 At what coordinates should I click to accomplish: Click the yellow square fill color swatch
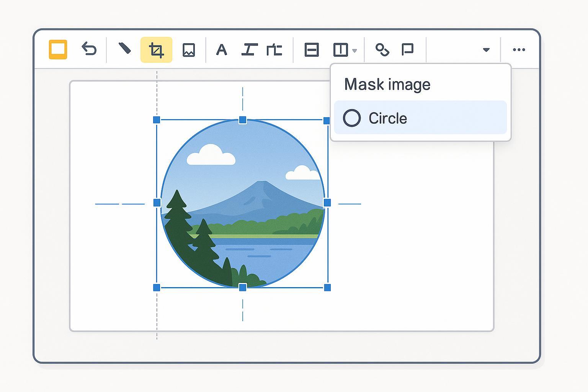58,49
